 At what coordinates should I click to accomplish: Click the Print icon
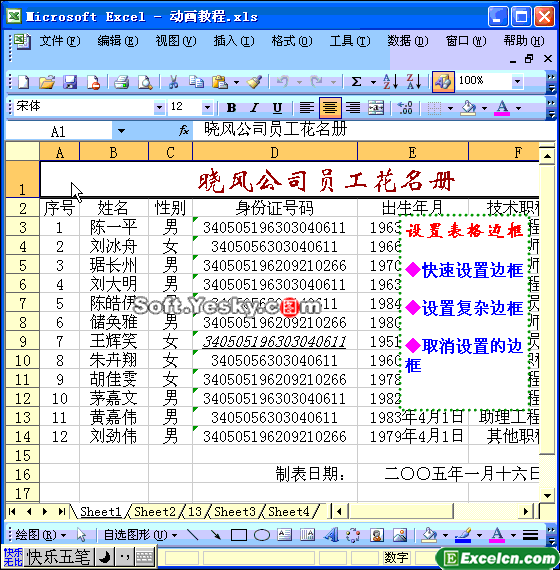click(121, 82)
